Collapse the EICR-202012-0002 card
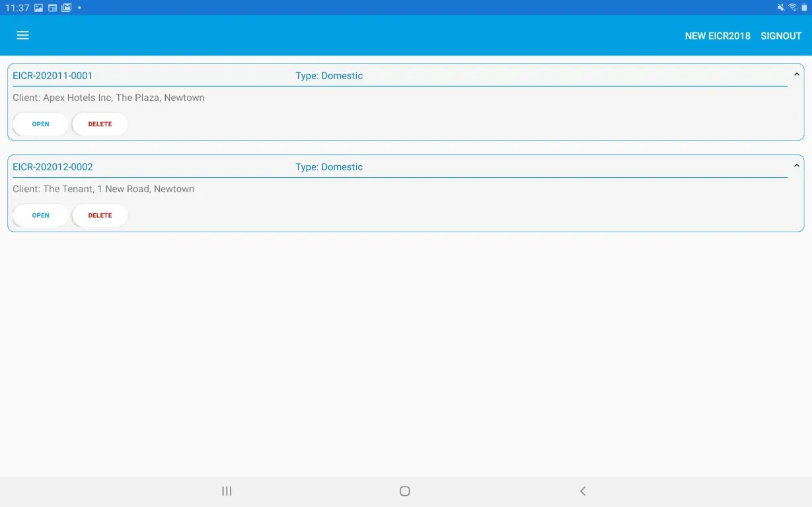The width and height of the screenshot is (812, 507). coord(796,166)
